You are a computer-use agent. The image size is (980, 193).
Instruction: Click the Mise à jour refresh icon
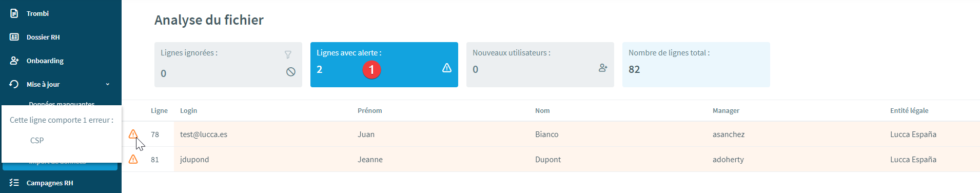tap(14, 84)
